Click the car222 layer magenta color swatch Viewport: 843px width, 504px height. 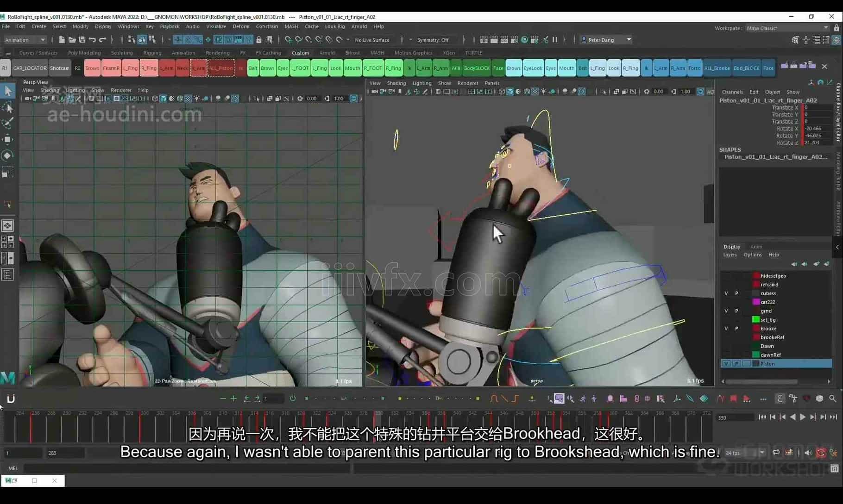756,302
